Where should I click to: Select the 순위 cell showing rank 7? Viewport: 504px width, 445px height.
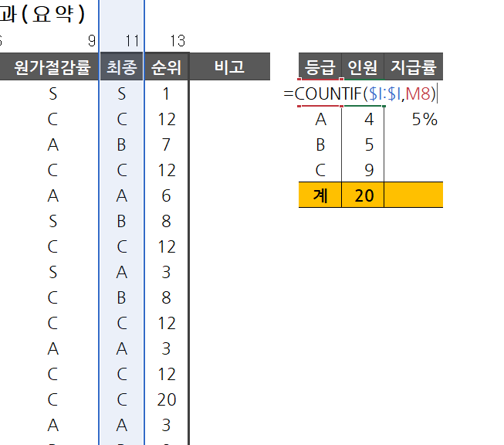(166, 144)
